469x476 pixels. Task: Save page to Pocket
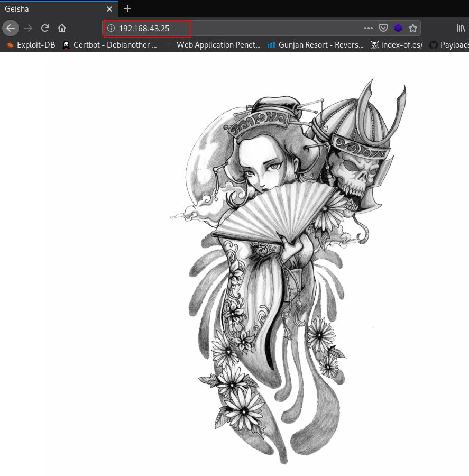pos(383,28)
